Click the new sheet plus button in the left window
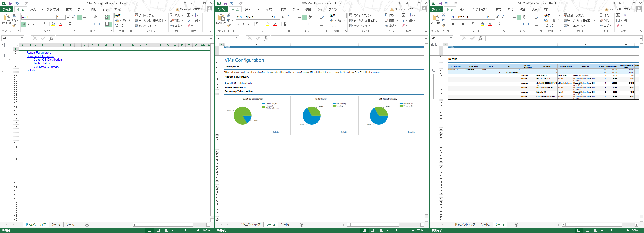 [87, 225]
